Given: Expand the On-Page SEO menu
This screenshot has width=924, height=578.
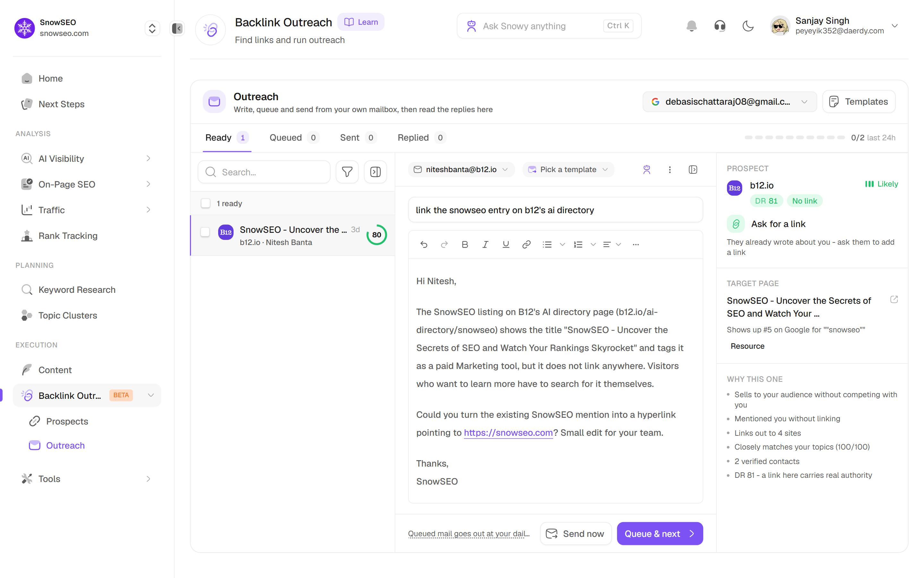Looking at the screenshot, I should 148,184.
